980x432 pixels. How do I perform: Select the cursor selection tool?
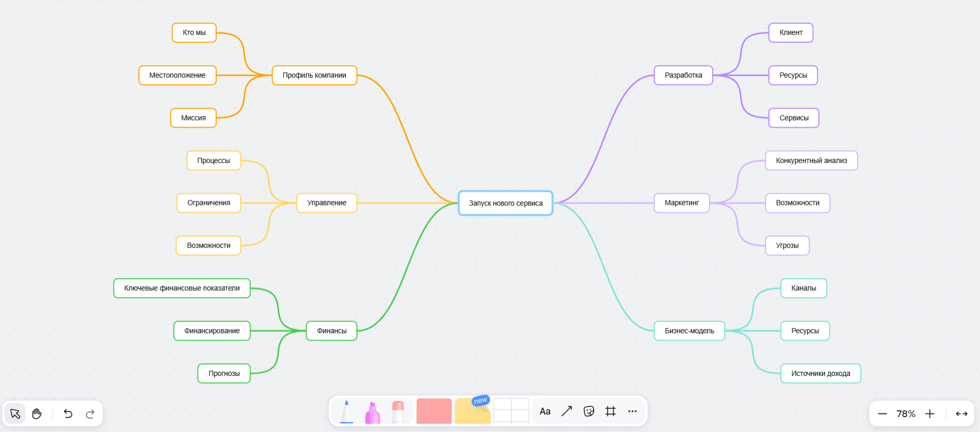click(15, 413)
